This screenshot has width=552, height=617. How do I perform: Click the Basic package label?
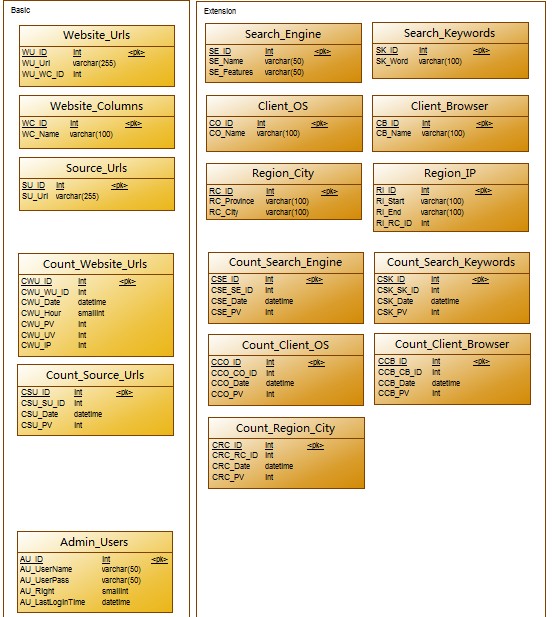pyautogui.click(x=20, y=10)
